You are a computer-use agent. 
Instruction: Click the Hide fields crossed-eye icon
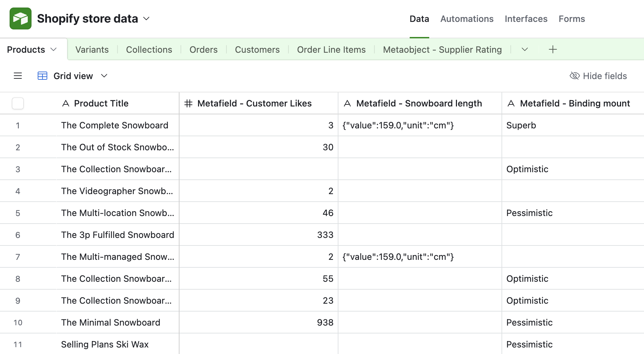point(574,76)
